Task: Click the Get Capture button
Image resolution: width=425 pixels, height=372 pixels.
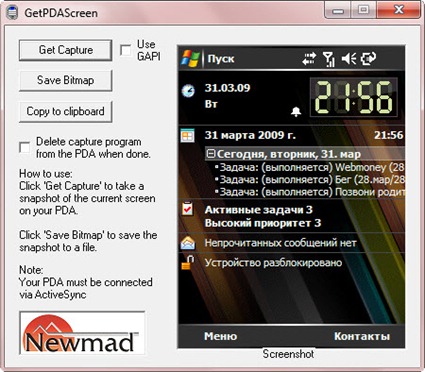Action: [x=65, y=50]
